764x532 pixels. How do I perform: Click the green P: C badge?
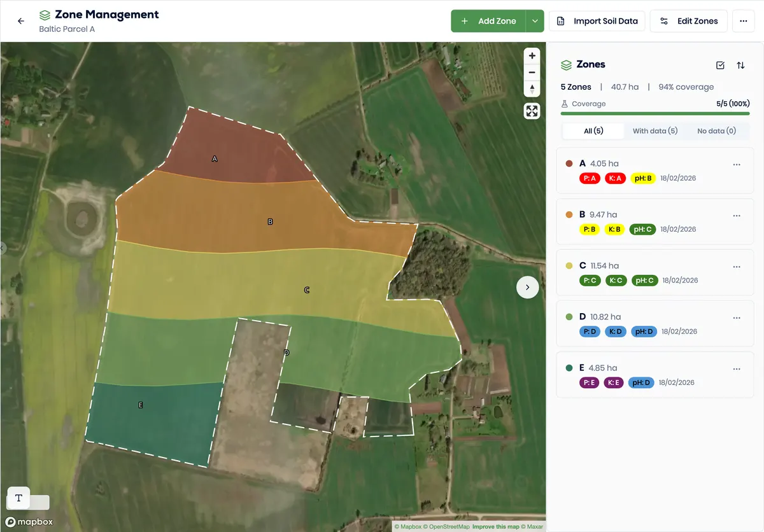pos(590,281)
